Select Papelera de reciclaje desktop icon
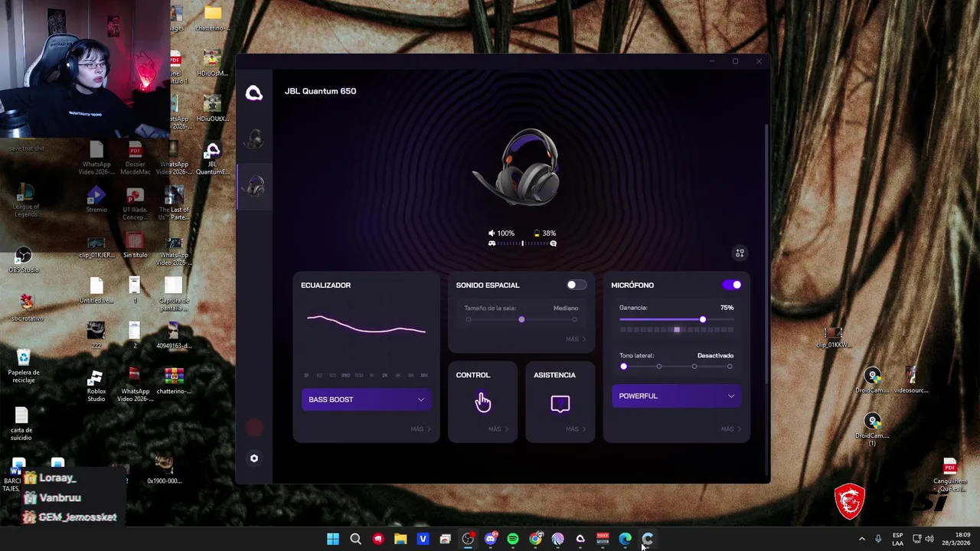Image resolution: width=980 pixels, height=551 pixels. (x=24, y=366)
